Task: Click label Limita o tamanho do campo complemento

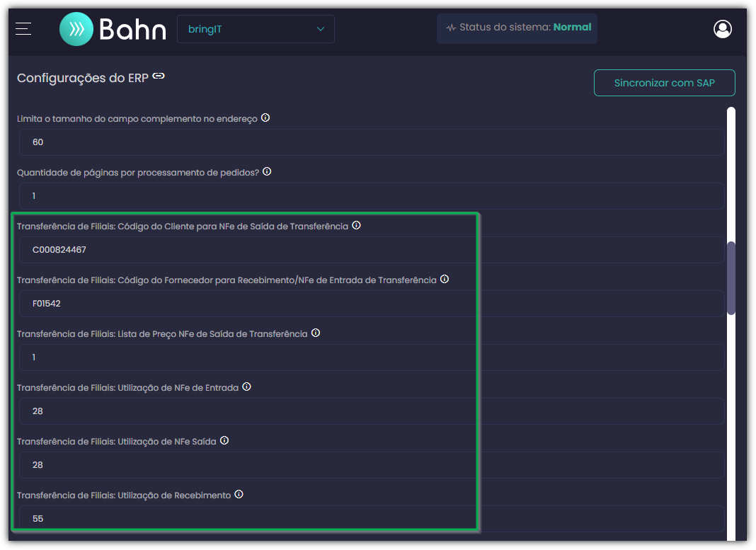Action: click(x=137, y=119)
